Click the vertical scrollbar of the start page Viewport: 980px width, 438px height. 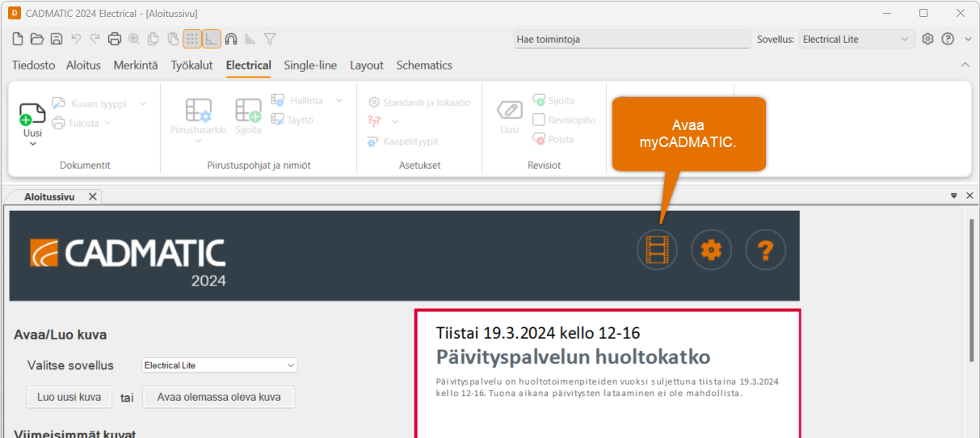970,291
